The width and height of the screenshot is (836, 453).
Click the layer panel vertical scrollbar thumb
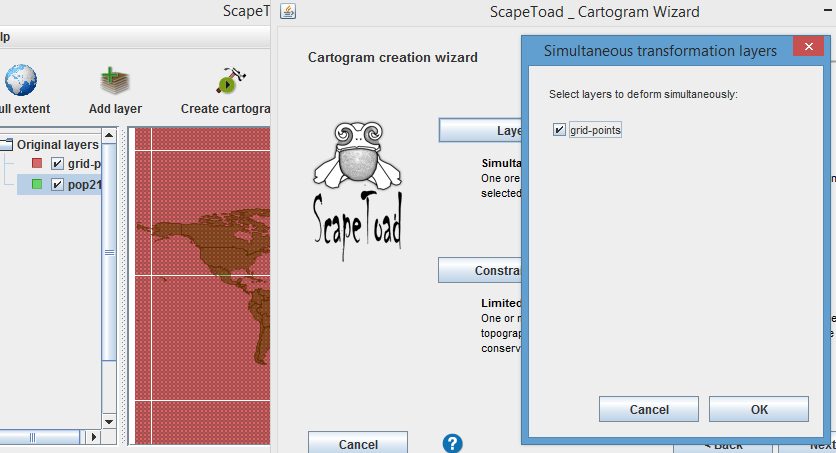[x=109, y=252]
